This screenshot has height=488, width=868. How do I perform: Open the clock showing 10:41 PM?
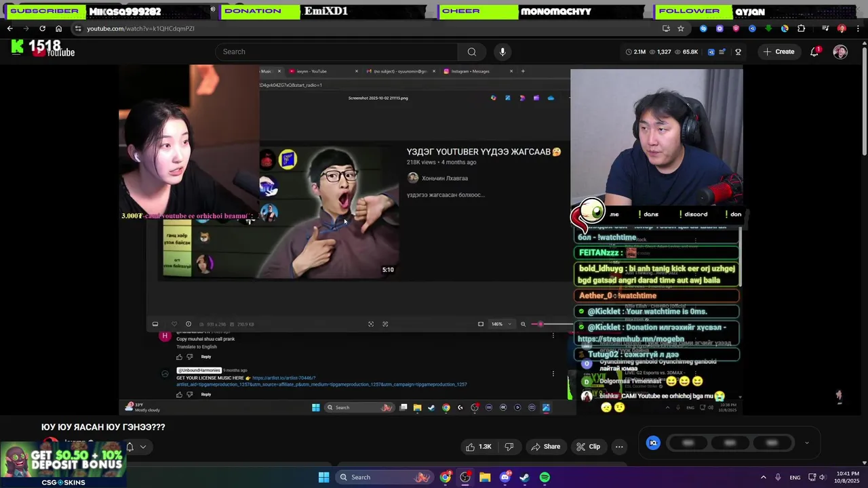[x=848, y=477]
